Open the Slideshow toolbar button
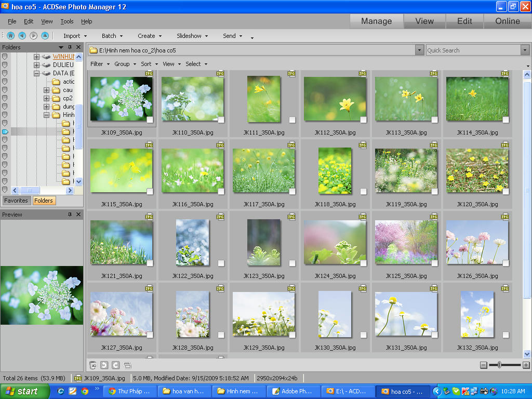The image size is (532, 399). [x=192, y=36]
